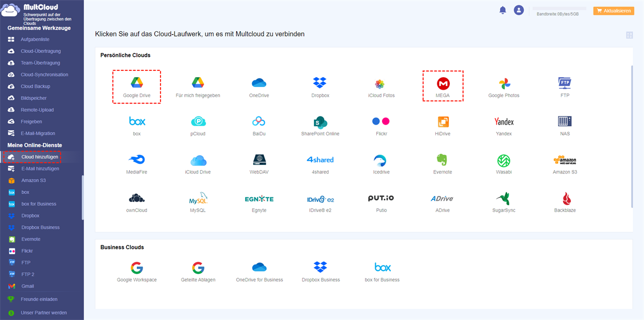Open notification bell in header
Screen dimensions: 644x320
503,10
